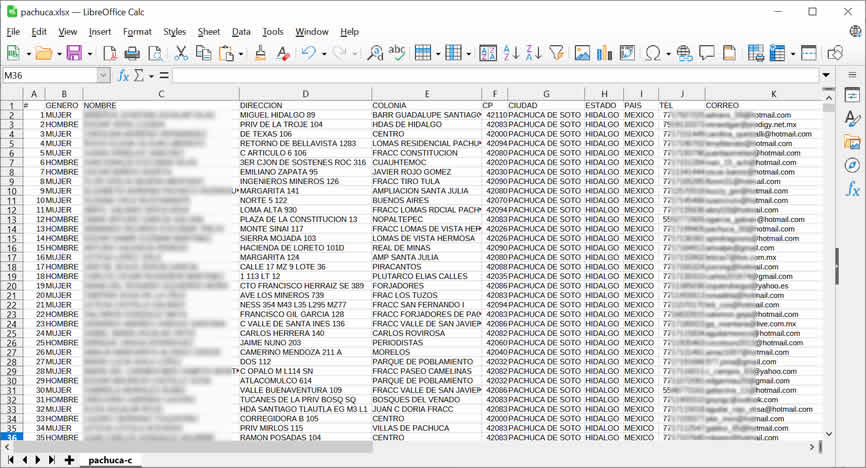This screenshot has height=468, width=866.
Task: Open the Paste options dropdown arrow
Action: coord(241,54)
